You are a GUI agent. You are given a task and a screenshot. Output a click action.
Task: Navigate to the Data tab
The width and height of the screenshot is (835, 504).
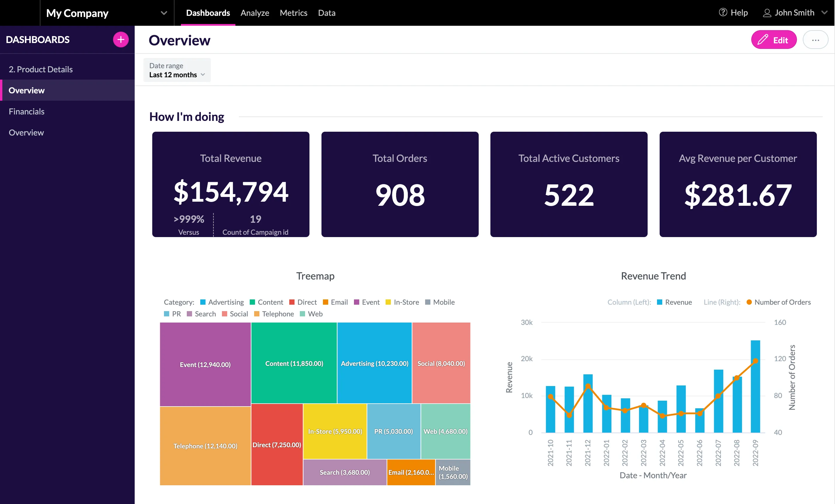coord(326,13)
